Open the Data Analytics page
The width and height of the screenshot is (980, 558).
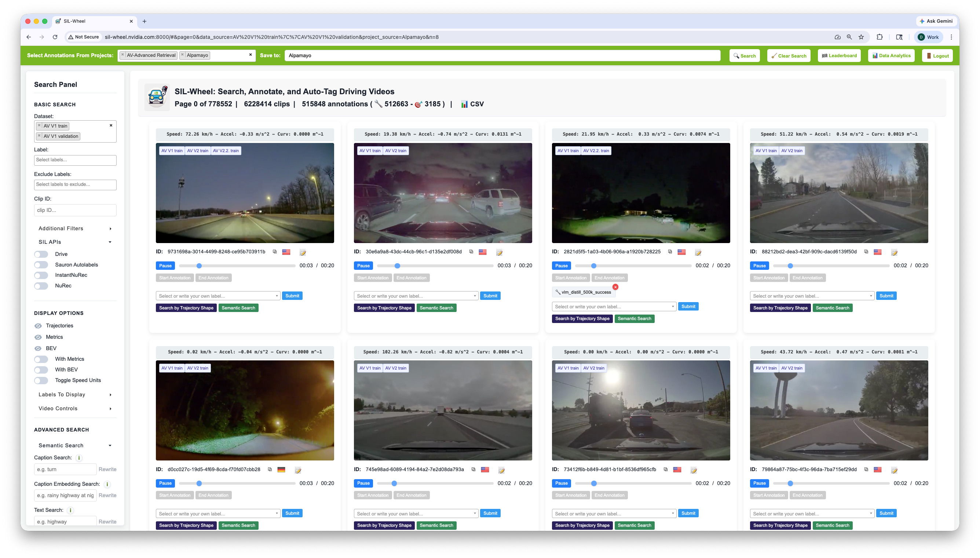[x=891, y=56]
